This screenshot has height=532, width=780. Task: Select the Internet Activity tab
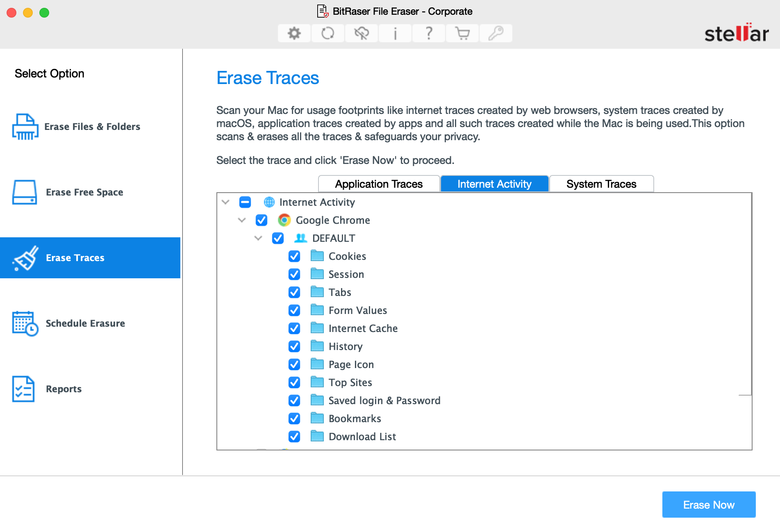(494, 184)
